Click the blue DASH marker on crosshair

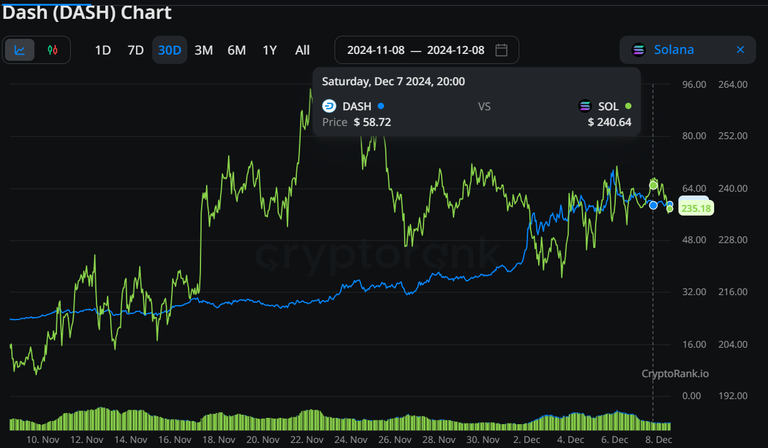tap(653, 205)
